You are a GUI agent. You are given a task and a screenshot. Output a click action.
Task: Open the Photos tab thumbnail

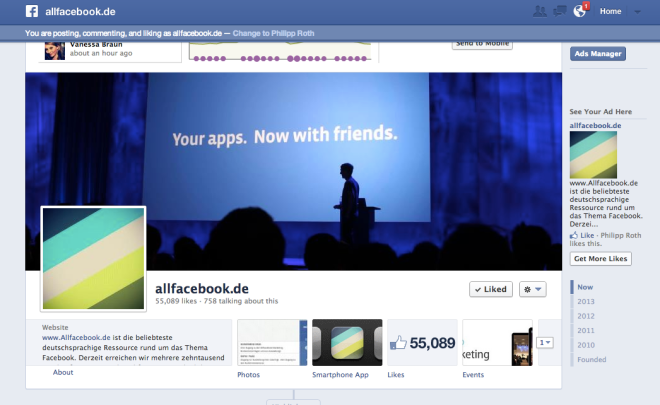272,342
